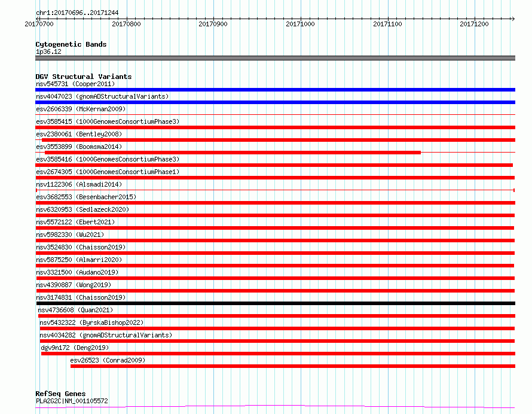532x414 pixels.
Task: Click the black nsv3174831 variant bar
Action: [x=276, y=303]
